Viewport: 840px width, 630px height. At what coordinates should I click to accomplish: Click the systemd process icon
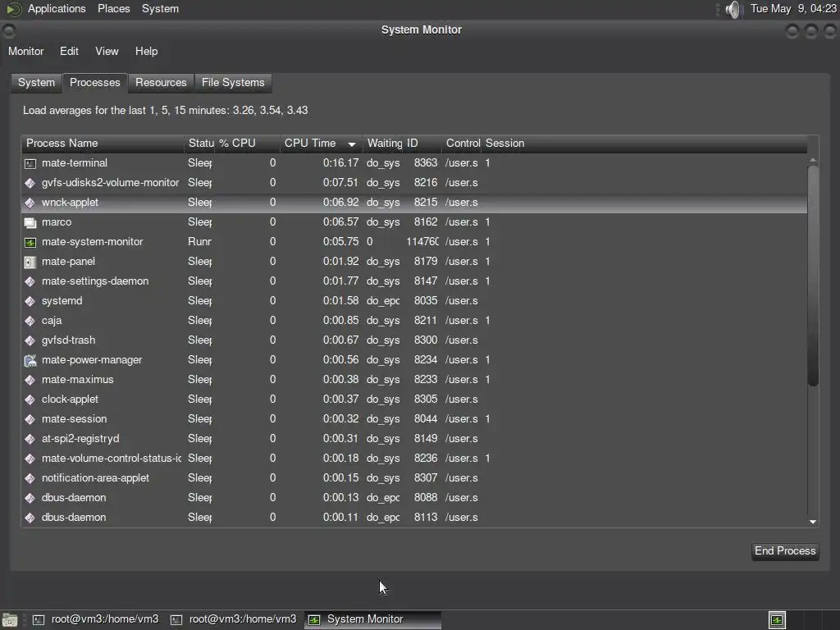coord(30,301)
